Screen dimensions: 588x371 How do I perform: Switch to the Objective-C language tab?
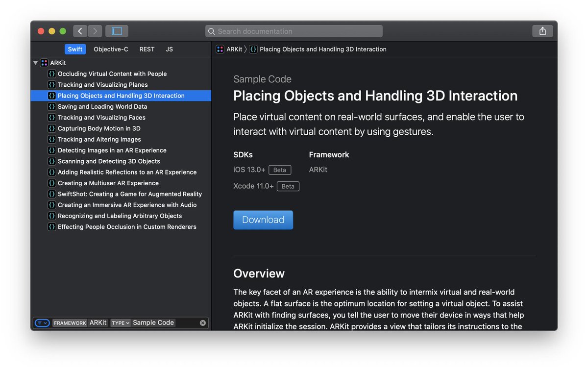(111, 49)
